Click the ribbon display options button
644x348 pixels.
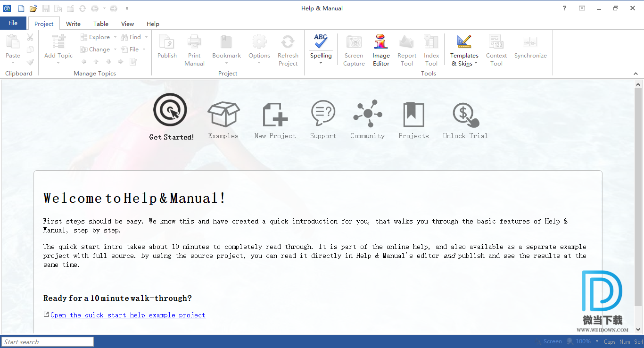[582, 8]
